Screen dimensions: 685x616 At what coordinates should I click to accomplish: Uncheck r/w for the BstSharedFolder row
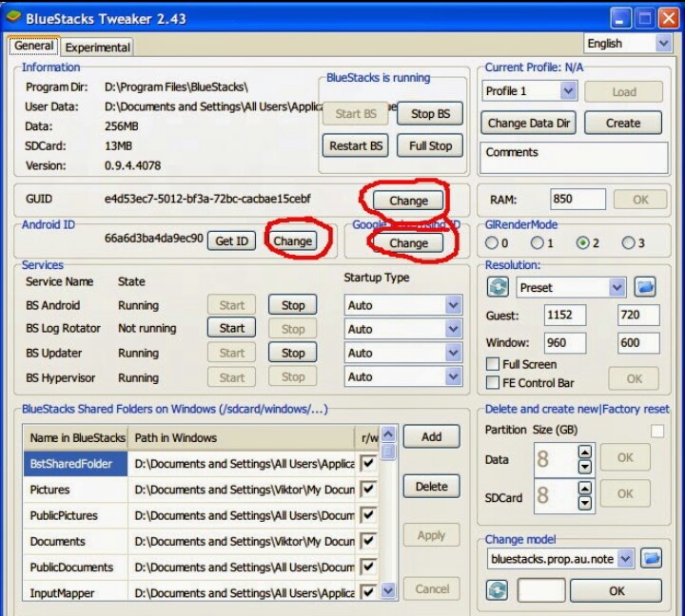pyautogui.click(x=369, y=464)
